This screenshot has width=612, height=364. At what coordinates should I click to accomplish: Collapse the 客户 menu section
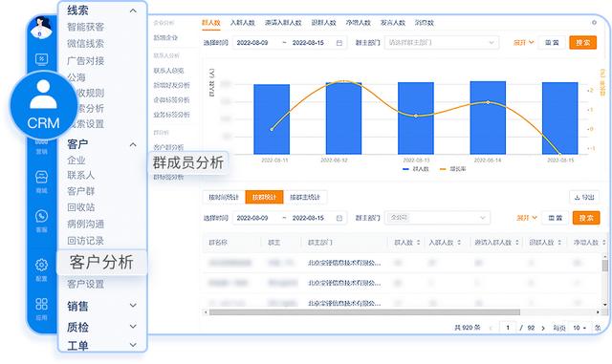point(133,145)
